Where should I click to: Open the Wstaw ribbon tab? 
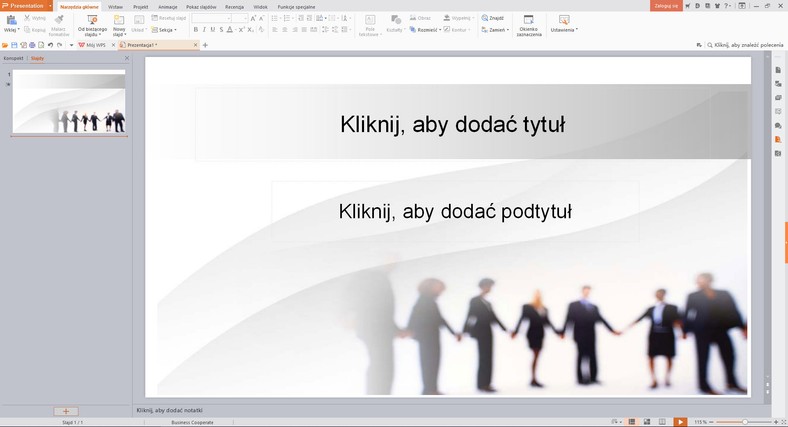115,6
